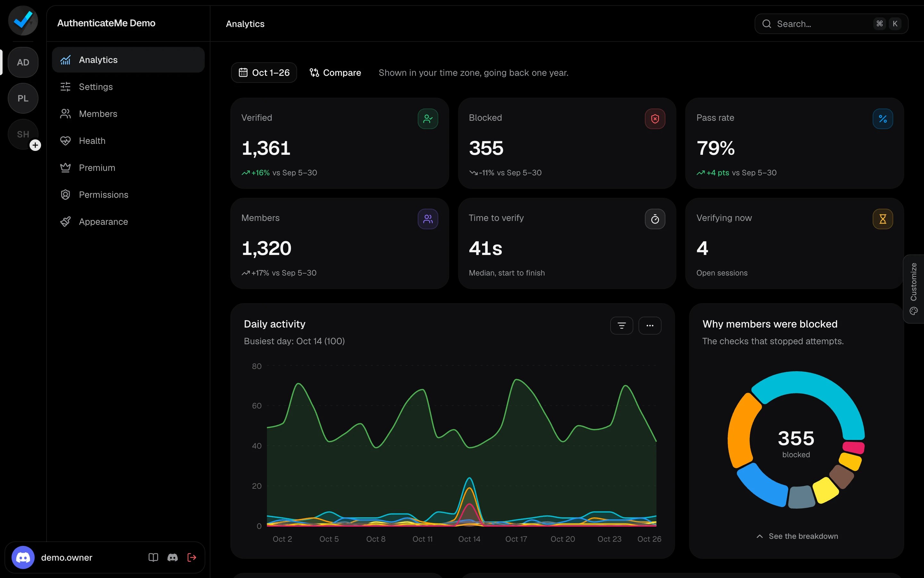Click the Busiest day: Oct 14 (100) text
This screenshot has width=924, height=578.
(295, 341)
